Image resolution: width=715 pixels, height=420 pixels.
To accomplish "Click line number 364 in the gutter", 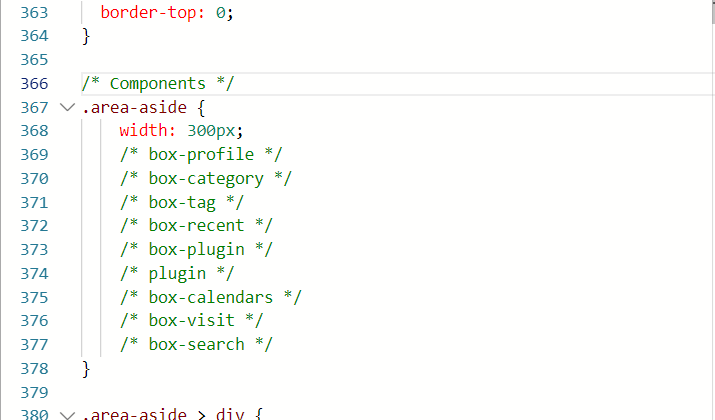I will [34, 36].
